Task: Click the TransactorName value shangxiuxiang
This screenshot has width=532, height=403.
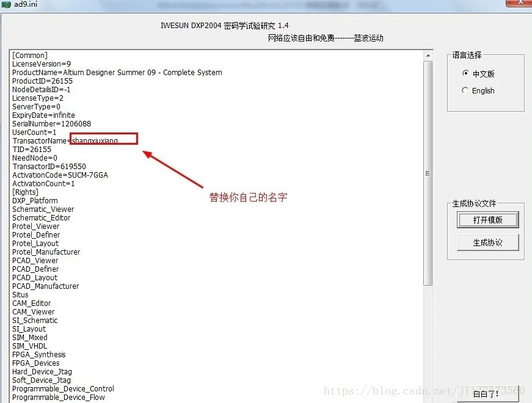Action: tap(95, 140)
